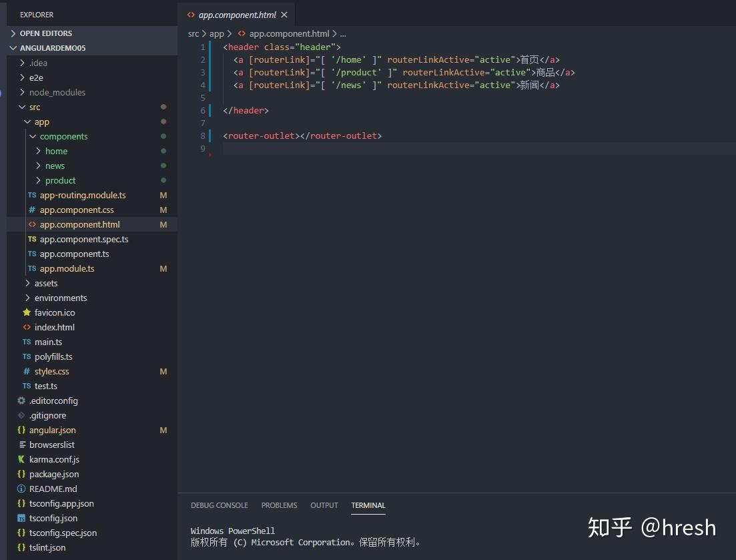736x560 pixels.
Task: Expand the OPEN EDITORS section
Action: pyautogui.click(x=92, y=33)
